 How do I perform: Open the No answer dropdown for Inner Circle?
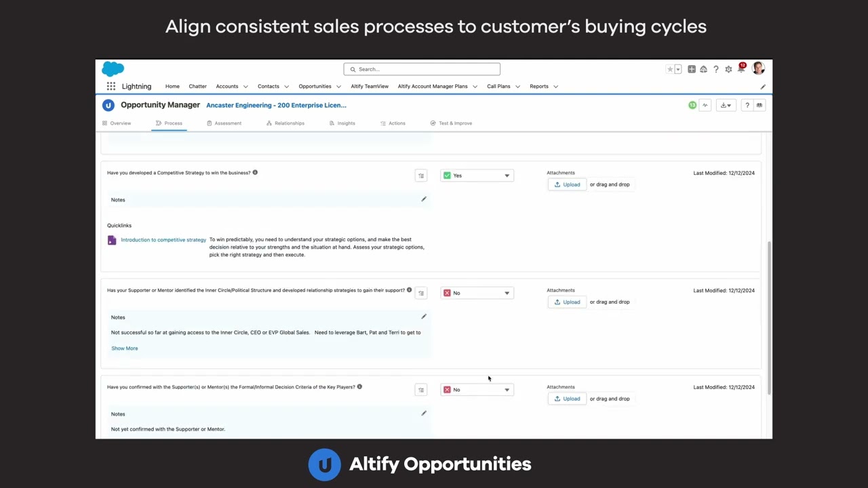point(477,293)
